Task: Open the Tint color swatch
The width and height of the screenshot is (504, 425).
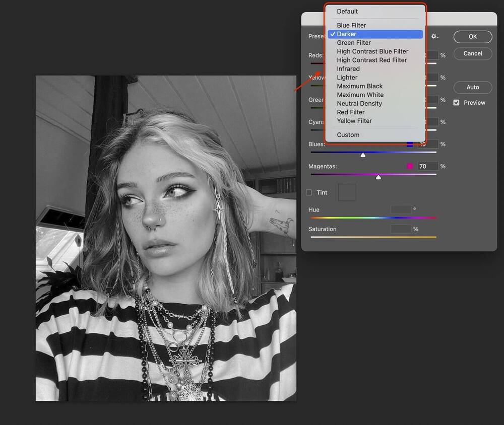Action: 347,192
